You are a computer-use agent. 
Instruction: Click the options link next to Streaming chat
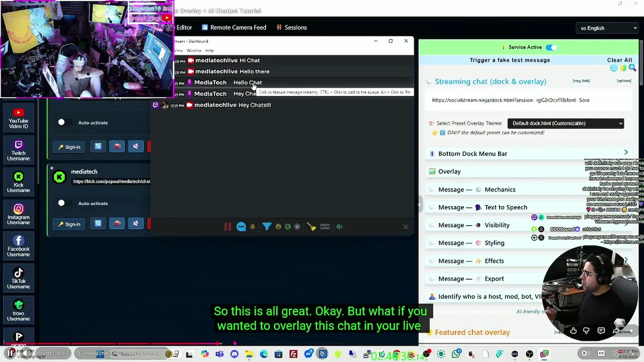pos(624,81)
